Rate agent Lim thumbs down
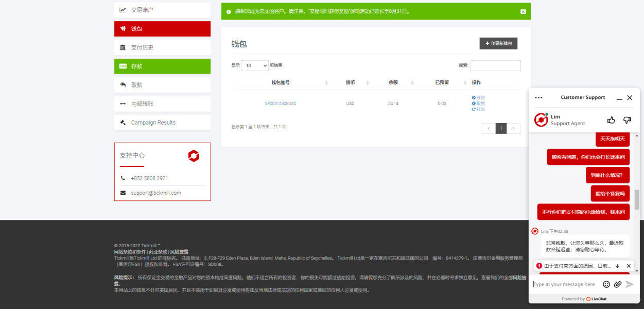This screenshot has width=644, height=309. pyautogui.click(x=627, y=120)
